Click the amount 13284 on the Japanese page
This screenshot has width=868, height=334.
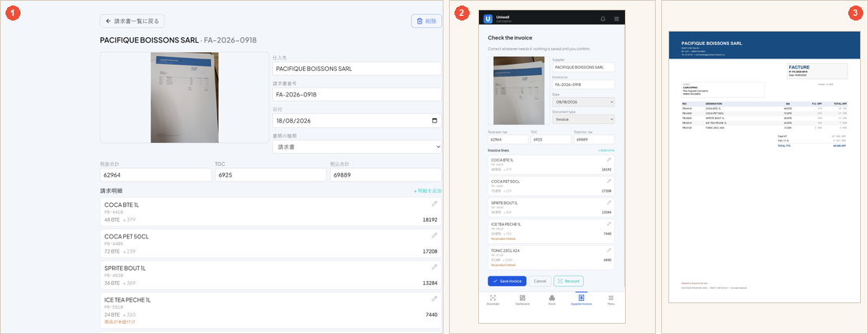(x=429, y=283)
